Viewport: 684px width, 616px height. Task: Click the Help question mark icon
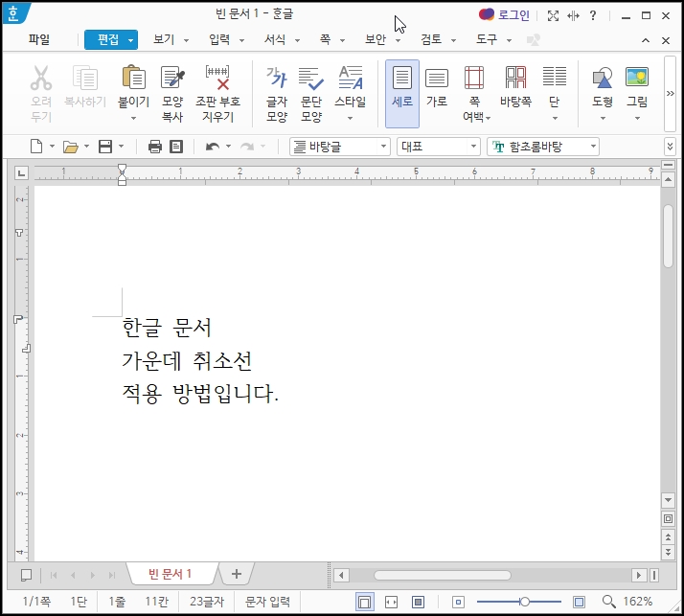click(593, 15)
